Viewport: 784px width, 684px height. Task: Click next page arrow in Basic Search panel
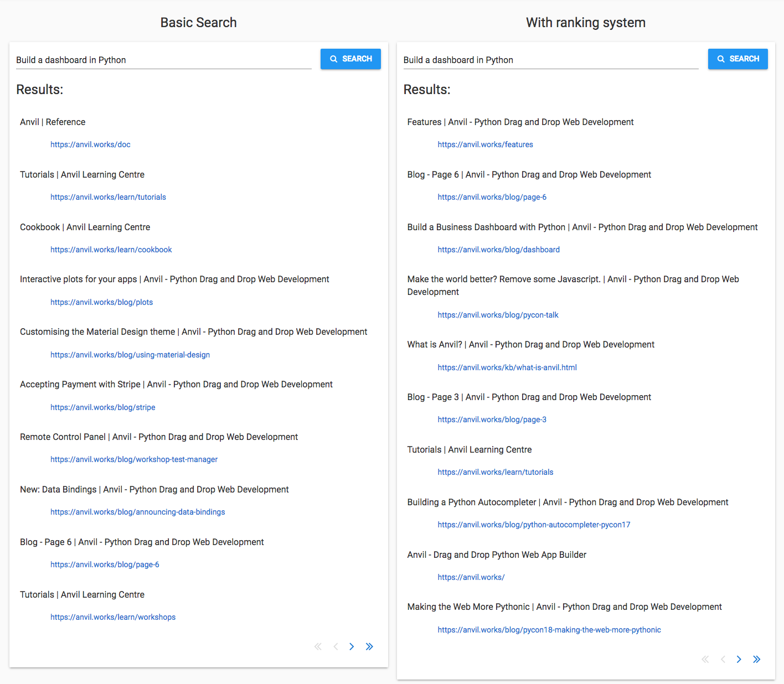tap(352, 646)
